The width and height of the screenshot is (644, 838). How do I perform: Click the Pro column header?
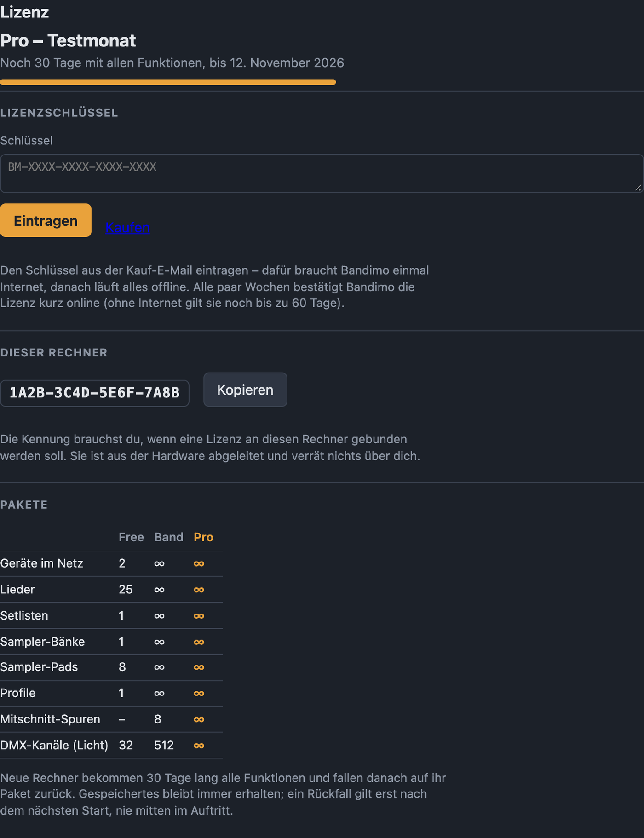click(203, 537)
